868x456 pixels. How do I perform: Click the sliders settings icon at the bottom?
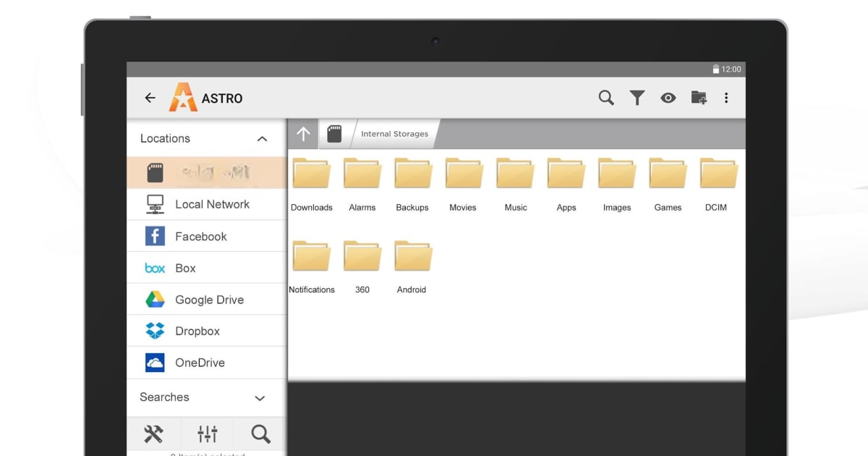click(x=208, y=433)
